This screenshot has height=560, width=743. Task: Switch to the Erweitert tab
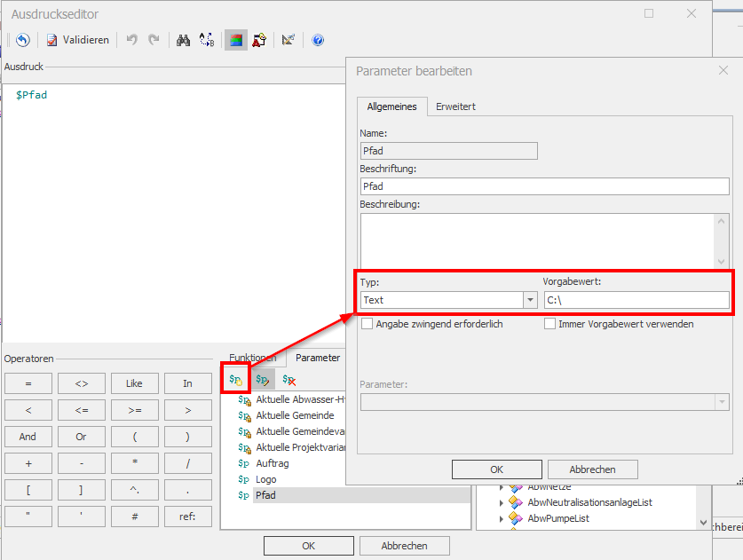tap(455, 106)
